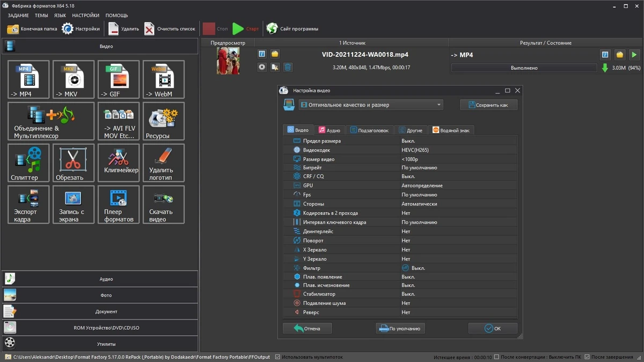Play the converted result with green arrow
644x362 pixels.
coord(634,55)
